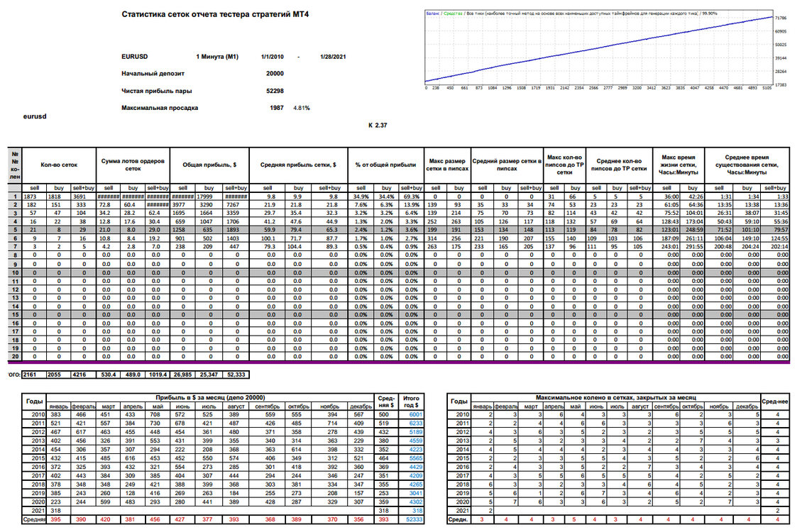Click the 'Сред-няя $' column header
Screen dimensions: 802x532
tap(386, 401)
